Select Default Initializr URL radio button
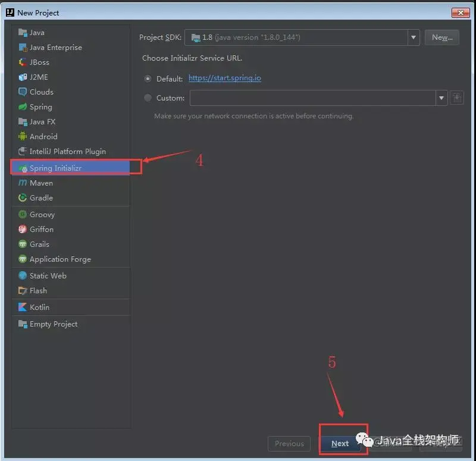Viewport: 476px width, 461px height. tap(148, 79)
